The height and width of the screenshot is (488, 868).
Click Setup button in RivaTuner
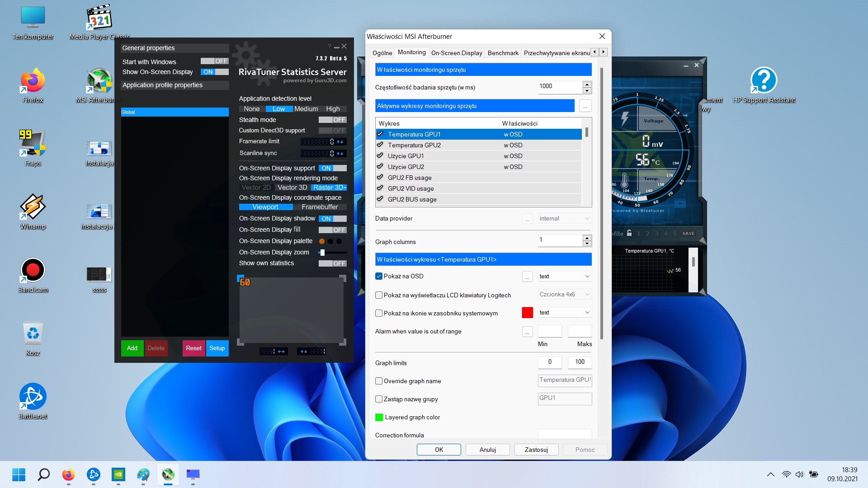coord(217,348)
